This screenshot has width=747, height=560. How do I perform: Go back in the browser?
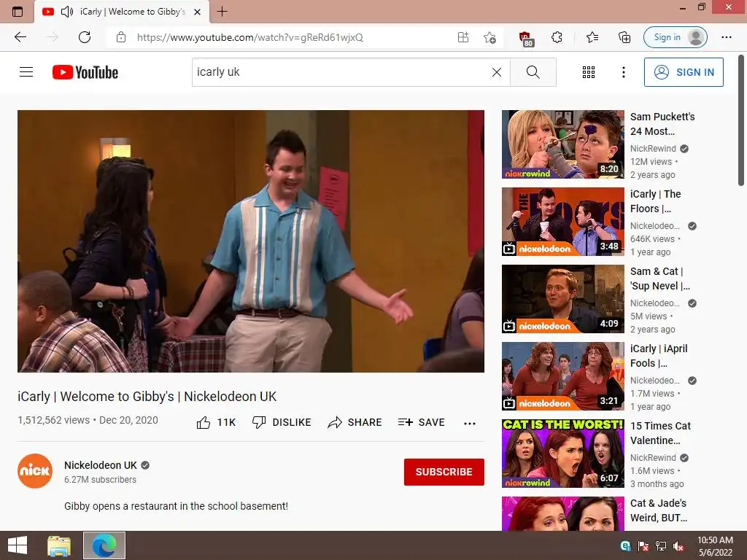20,37
